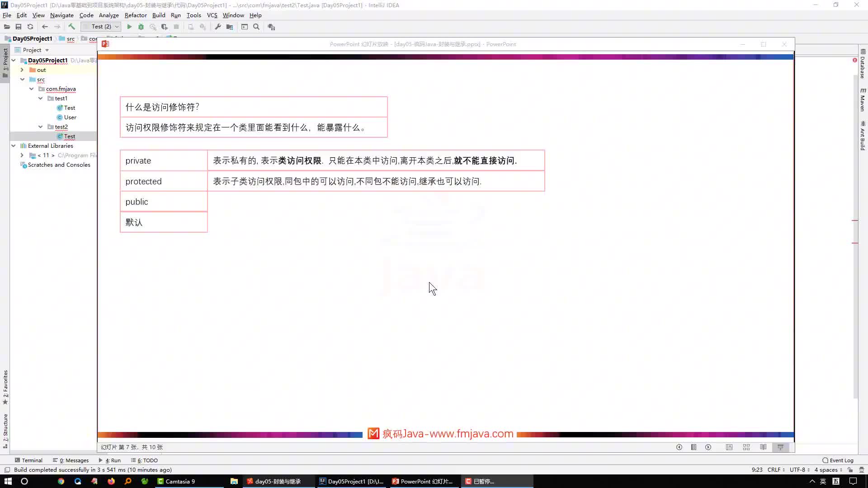Click the Run button in IntelliJ toolbar

pos(129,27)
